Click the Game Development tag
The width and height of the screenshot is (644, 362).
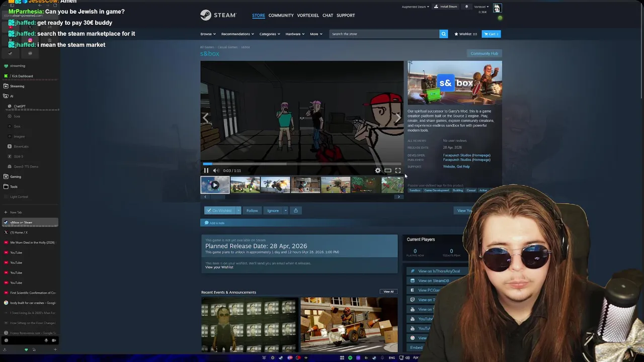coord(436,191)
